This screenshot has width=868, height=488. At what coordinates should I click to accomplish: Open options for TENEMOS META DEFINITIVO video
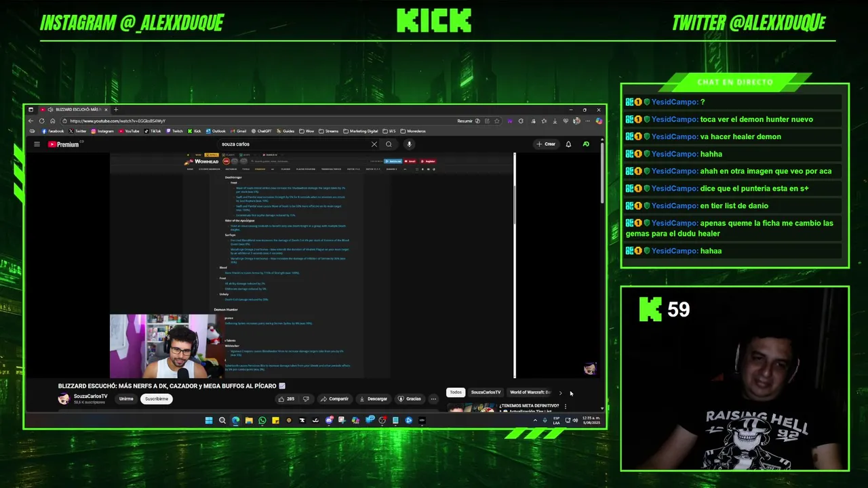pyautogui.click(x=565, y=406)
